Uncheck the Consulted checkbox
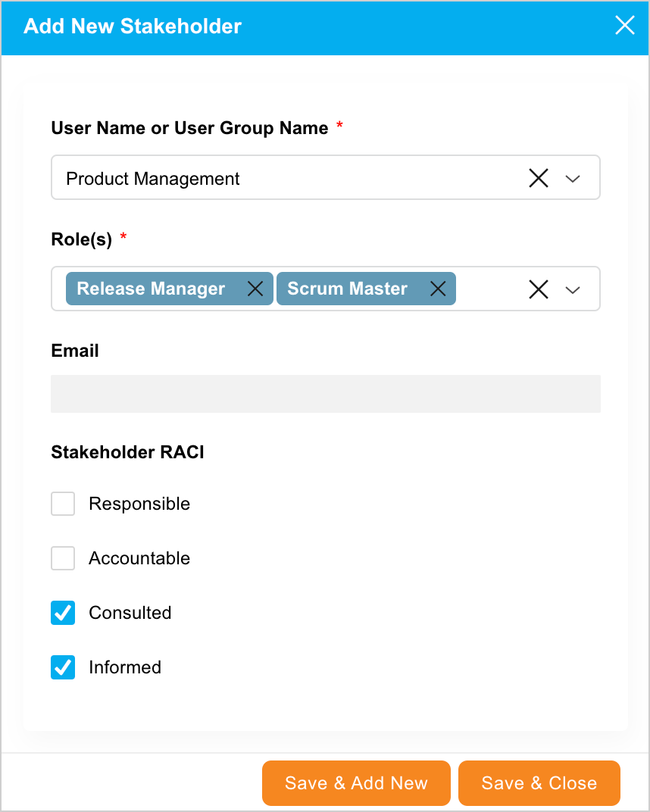 (x=63, y=613)
